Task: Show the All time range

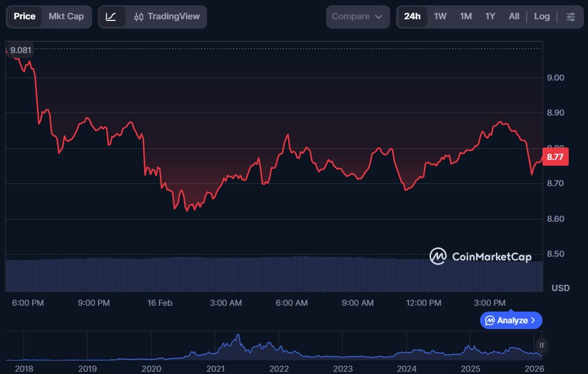Action: coord(514,16)
